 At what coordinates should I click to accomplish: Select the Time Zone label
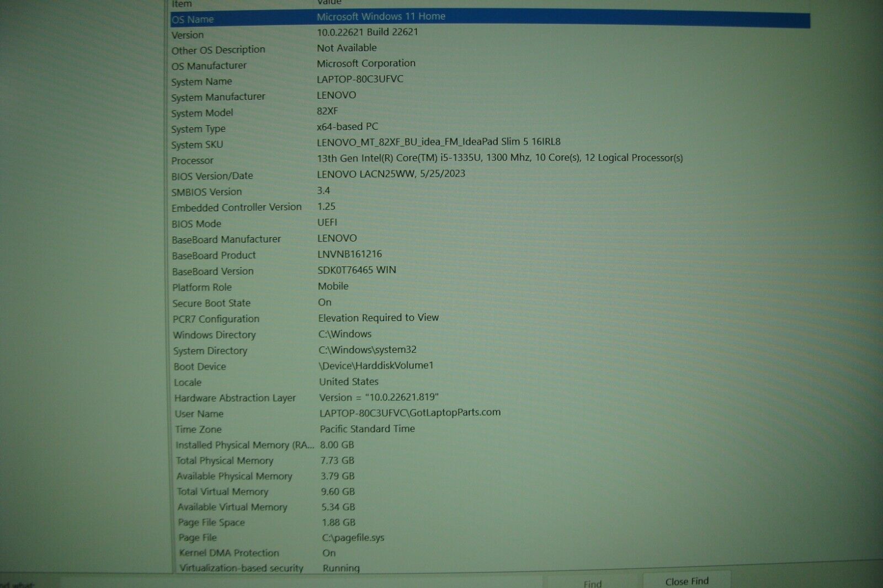coord(198,430)
